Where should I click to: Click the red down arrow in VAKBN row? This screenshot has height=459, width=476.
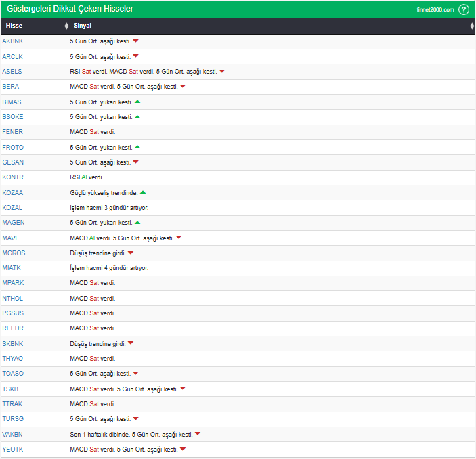tap(198, 434)
